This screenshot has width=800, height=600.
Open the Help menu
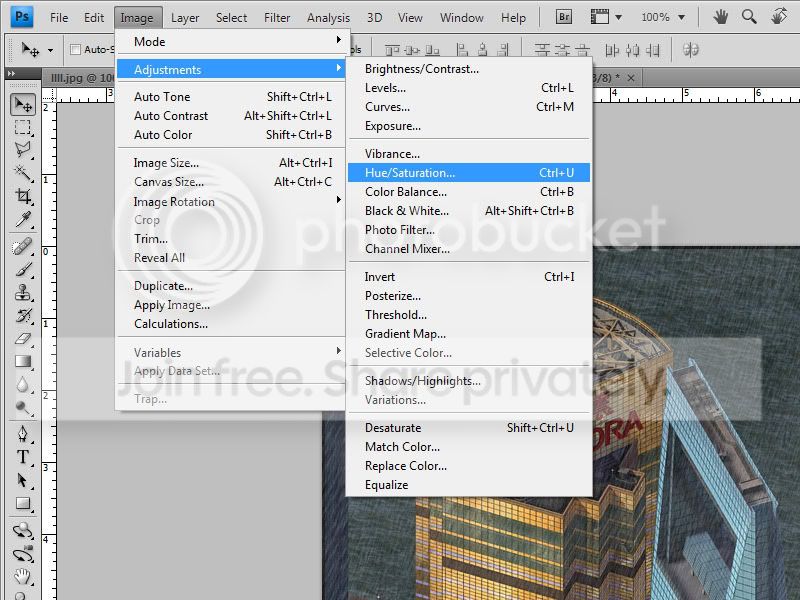pyautogui.click(x=513, y=18)
